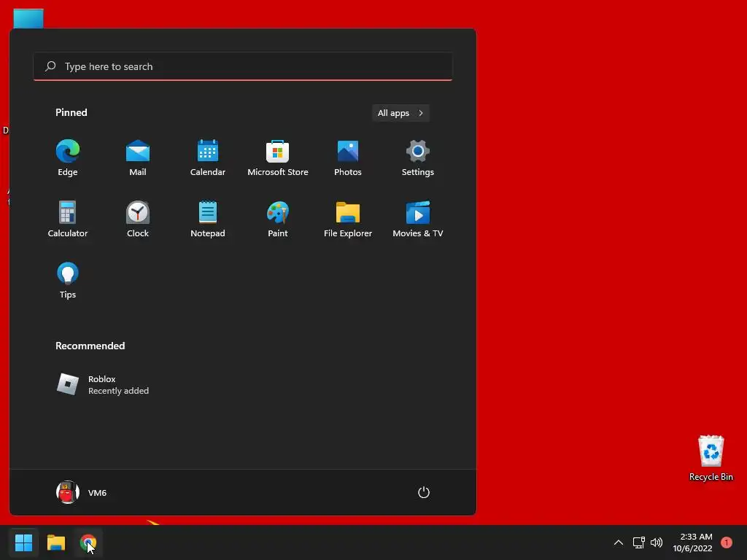Open the Paint app
This screenshot has height=560, width=747.
pyautogui.click(x=278, y=219)
